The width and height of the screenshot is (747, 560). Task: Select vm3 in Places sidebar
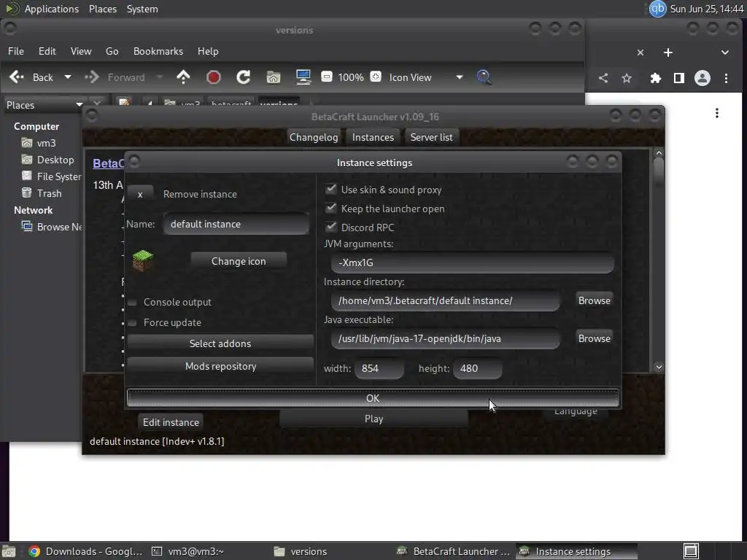46,143
